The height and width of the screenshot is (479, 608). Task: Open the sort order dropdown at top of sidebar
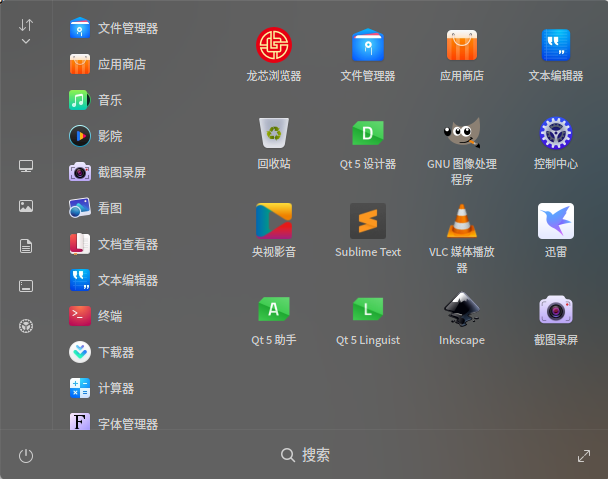tap(26, 31)
